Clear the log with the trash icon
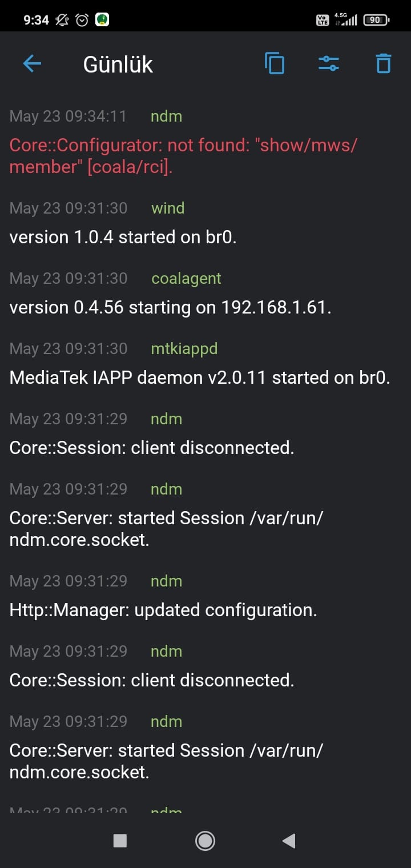 (x=384, y=63)
